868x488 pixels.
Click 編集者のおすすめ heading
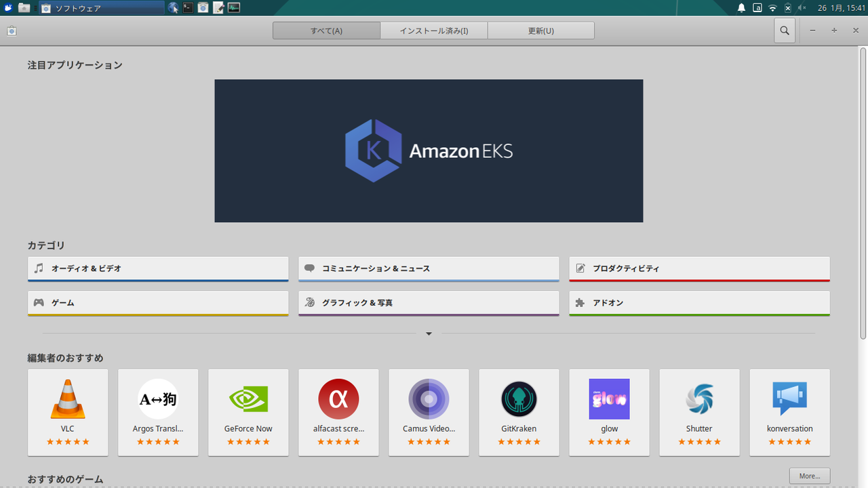tap(65, 358)
